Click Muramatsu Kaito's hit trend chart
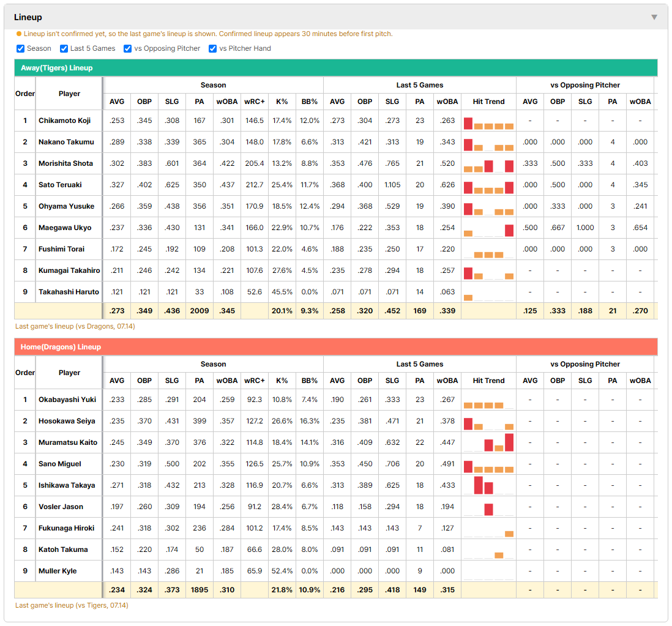672x626 pixels. (x=488, y=442)
